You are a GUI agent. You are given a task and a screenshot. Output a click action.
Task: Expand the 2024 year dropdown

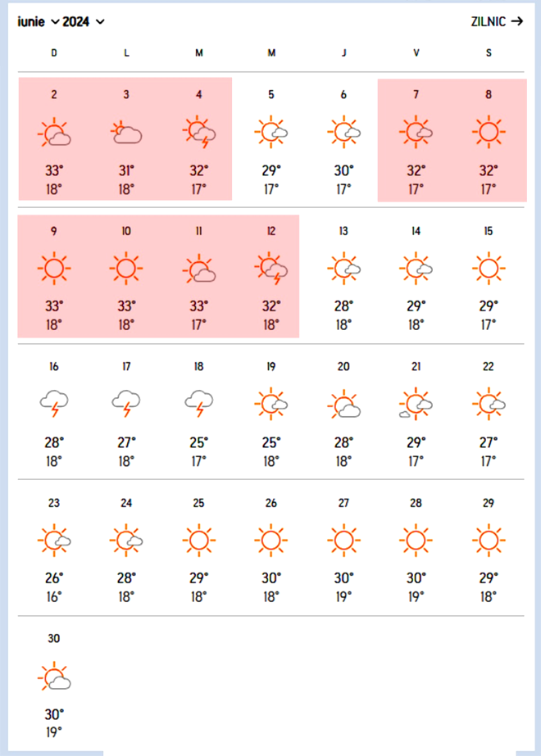pyautogui.click(x=84, y=21)
